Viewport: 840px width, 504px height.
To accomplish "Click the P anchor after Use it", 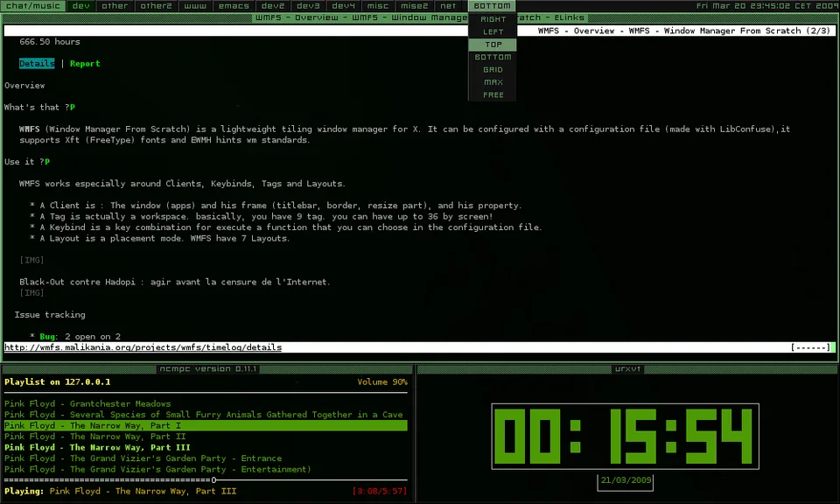I will click(x=47, y=162).
